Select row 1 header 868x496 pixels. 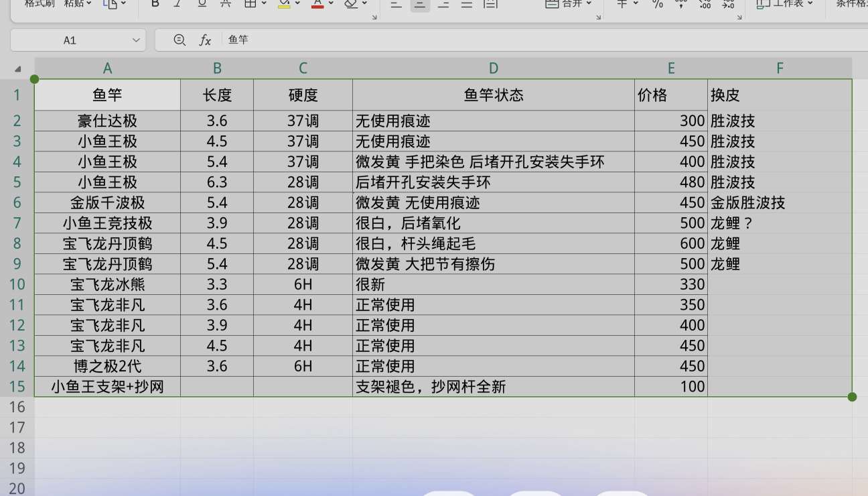(x=17, y=95)
